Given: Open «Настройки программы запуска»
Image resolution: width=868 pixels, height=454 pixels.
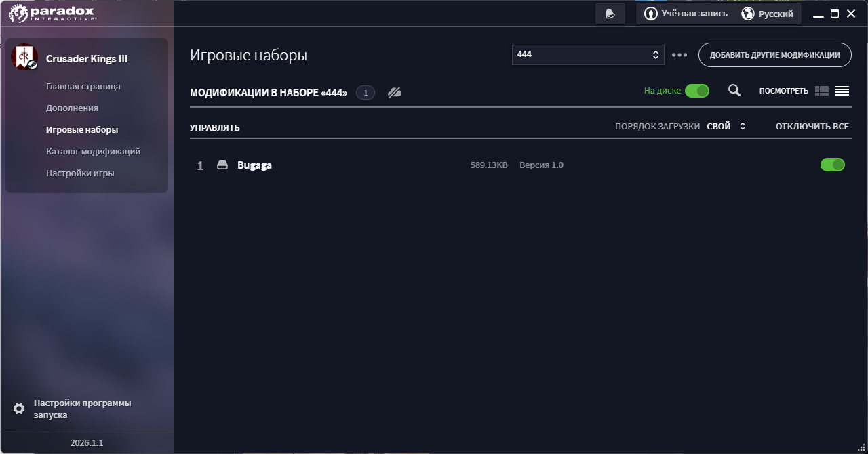Looking at the screenshot, I should (x=82, y=409).
